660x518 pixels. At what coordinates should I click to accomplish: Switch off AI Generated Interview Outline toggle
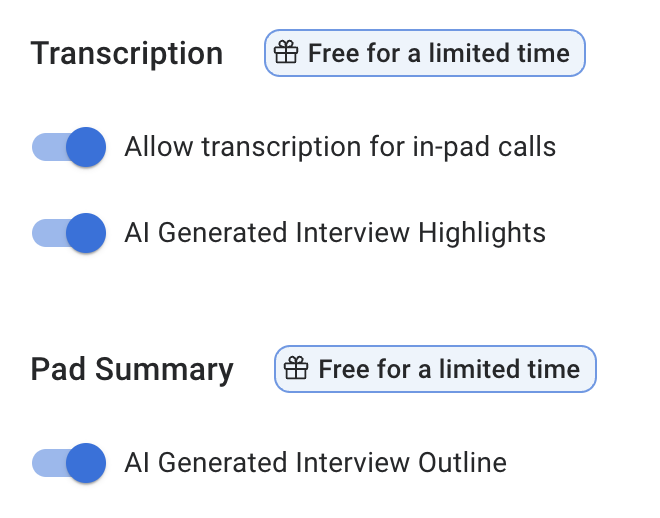pyautogui.click(x=68, y=463)
